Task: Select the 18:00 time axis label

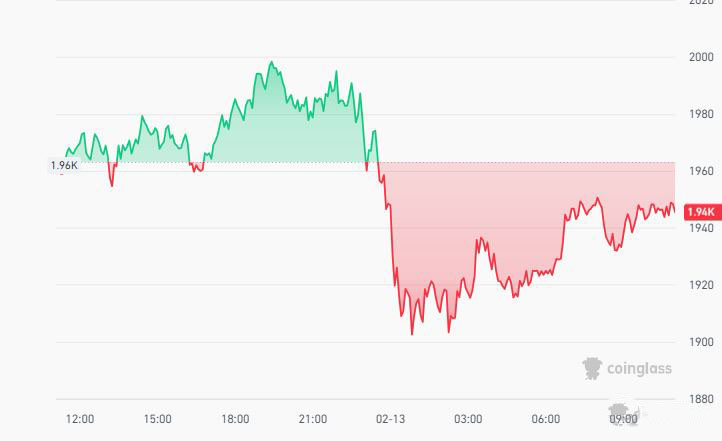Action: (x=235, y=419)
